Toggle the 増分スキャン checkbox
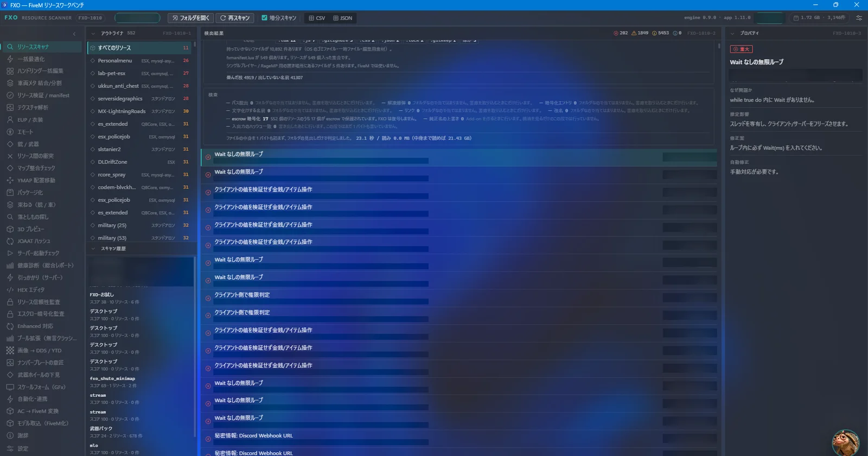Viewport: 868px width, 456px height. pyautogui.click(x=265, y=18)
